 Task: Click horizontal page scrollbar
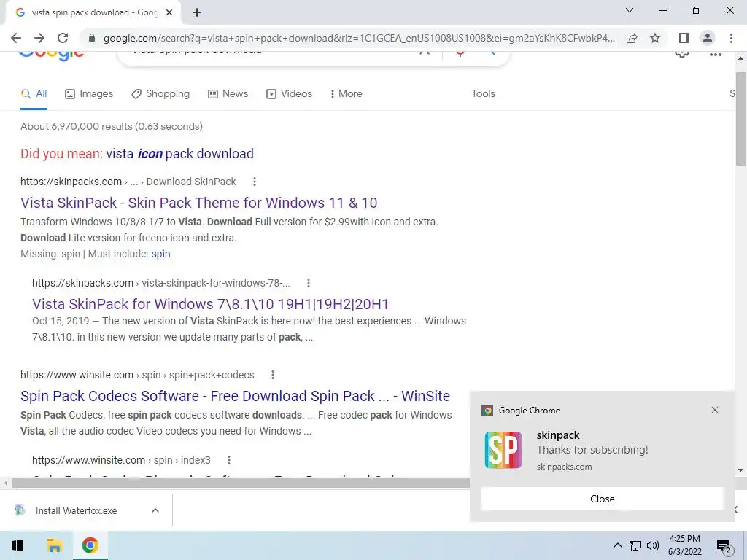coord(241,483)
